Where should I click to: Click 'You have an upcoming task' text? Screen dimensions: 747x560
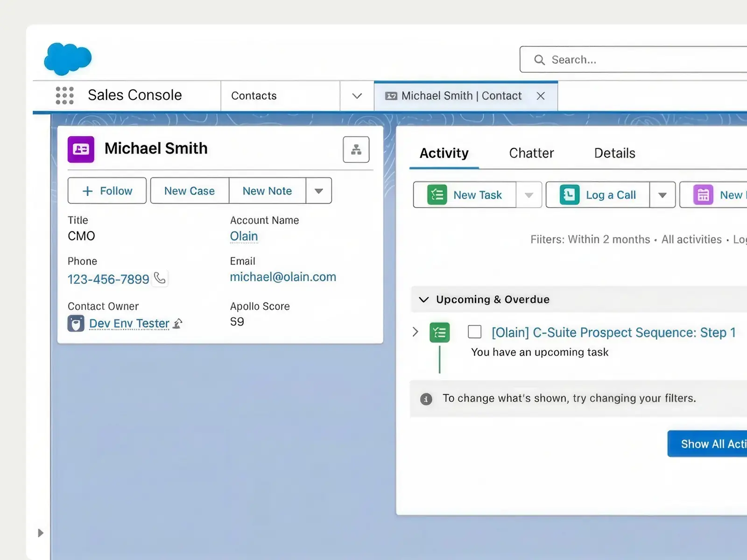(540, 352)
